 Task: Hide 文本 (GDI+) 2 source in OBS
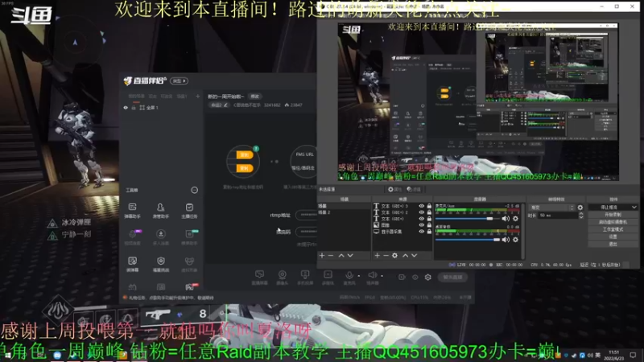(x=421, y=212)
